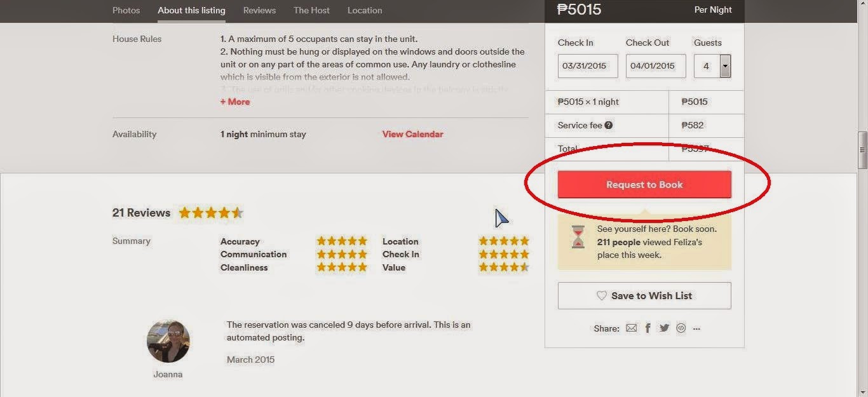Click Joanna's reviewer profile photo

pyautogui.click(x=168, y=341)
